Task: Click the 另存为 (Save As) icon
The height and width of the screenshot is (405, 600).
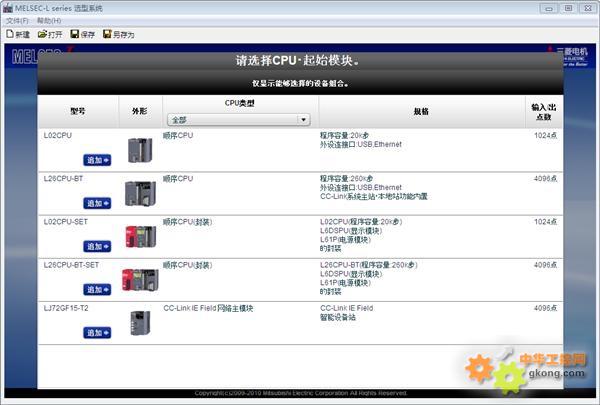Action: [107, 34]
